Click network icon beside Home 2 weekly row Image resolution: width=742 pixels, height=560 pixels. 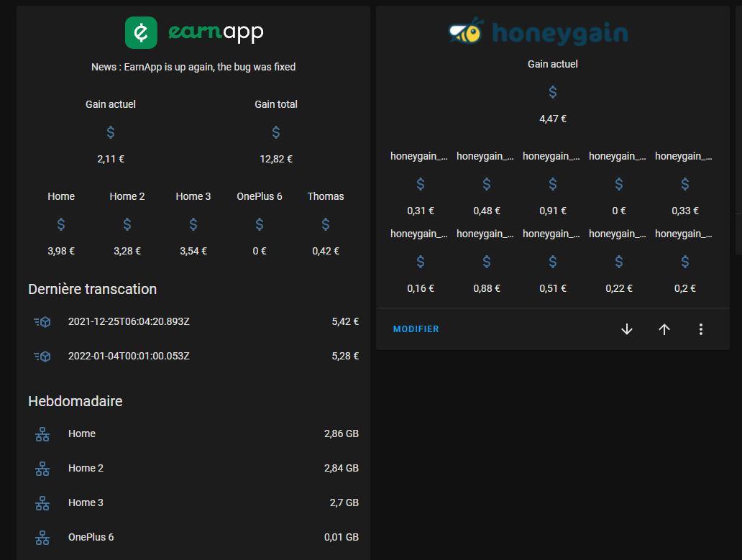pyautogui.click(x=42, y=468)
